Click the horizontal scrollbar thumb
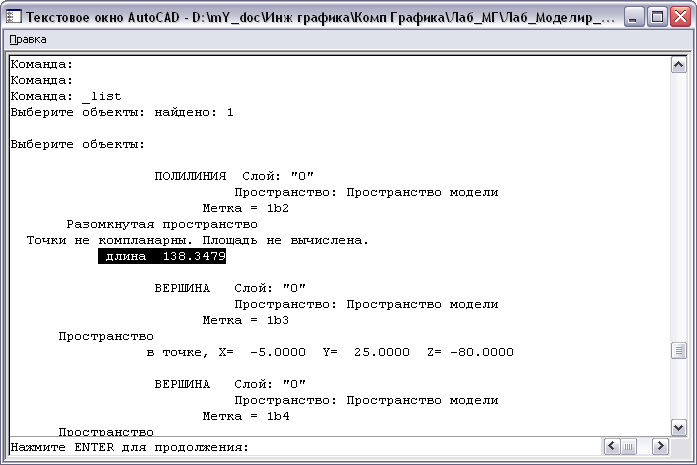 click(628, 446)
